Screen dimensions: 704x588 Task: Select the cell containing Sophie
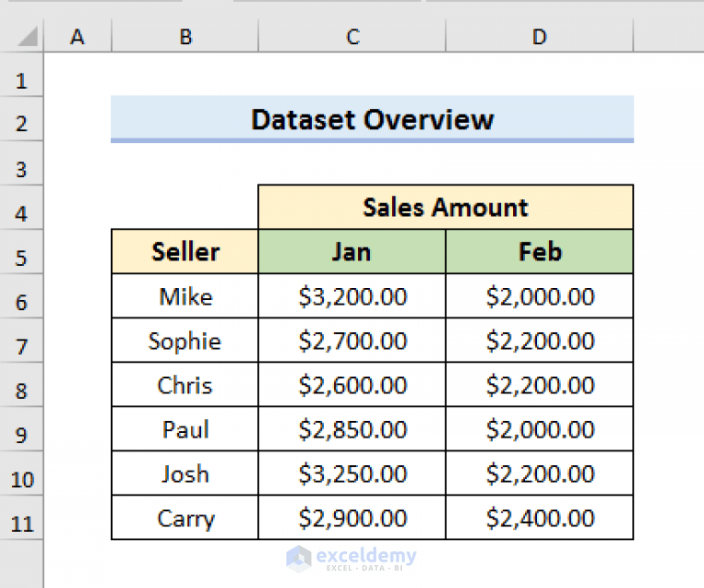tap(185, 340)
